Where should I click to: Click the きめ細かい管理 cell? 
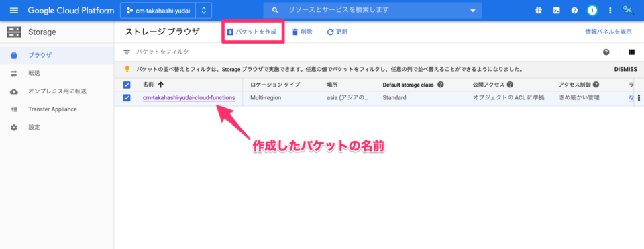click(x=579, y=98)
